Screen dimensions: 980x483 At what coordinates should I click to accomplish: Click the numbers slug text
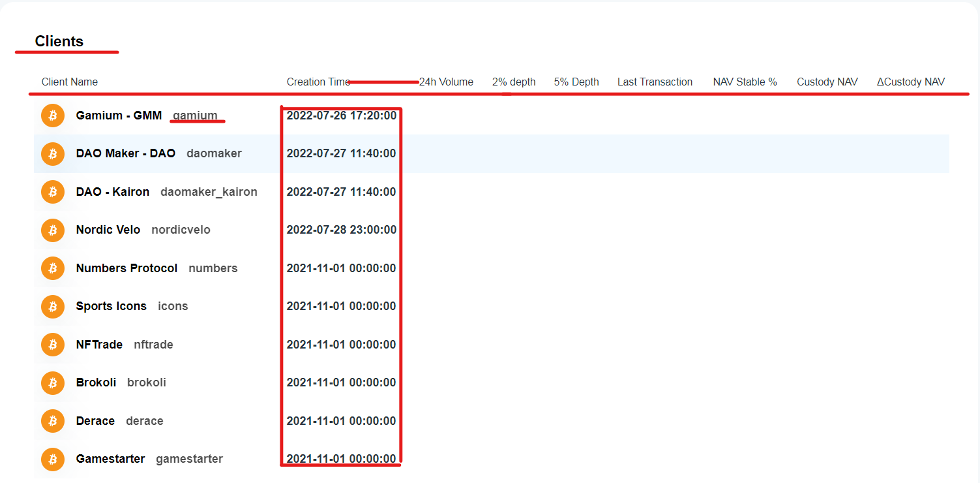(x=213, y=268)
